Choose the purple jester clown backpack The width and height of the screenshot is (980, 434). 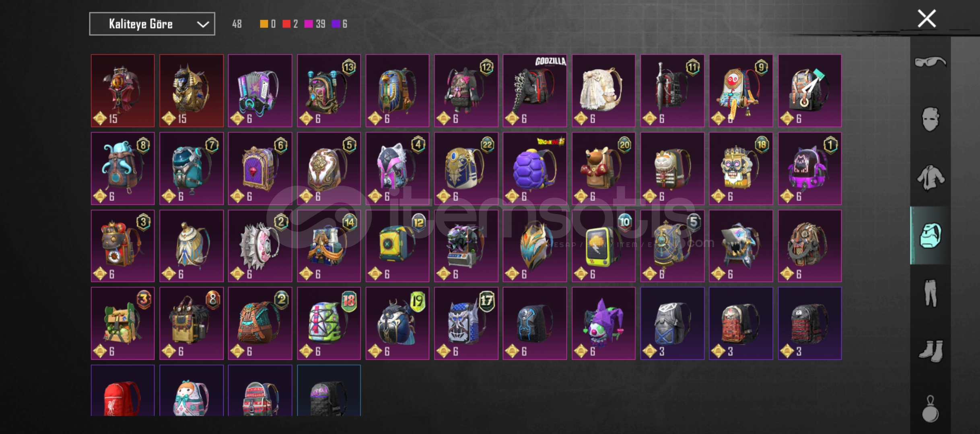click(x=603, y=323)
